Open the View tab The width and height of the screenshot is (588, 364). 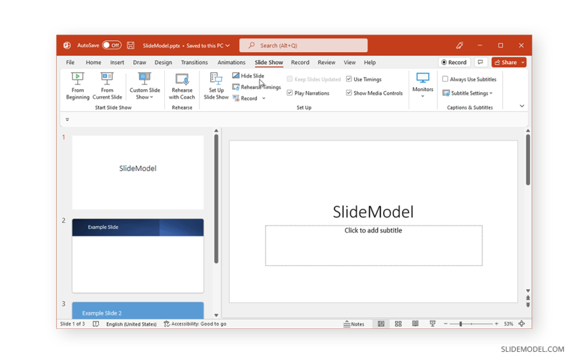click(x=349, y=62)
